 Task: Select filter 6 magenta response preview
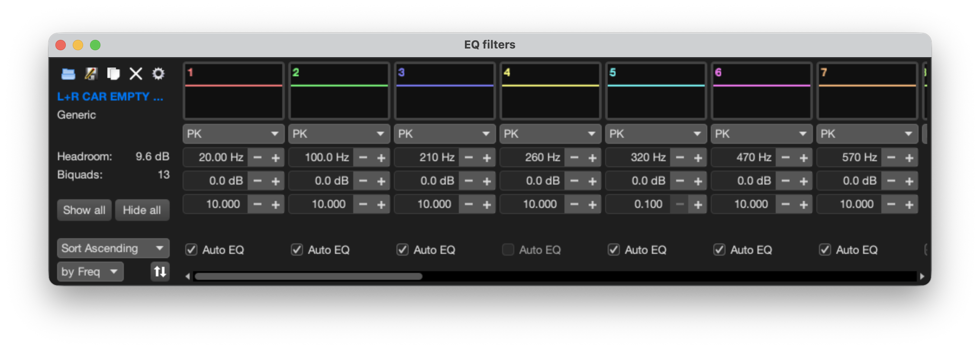coord(761,91)
